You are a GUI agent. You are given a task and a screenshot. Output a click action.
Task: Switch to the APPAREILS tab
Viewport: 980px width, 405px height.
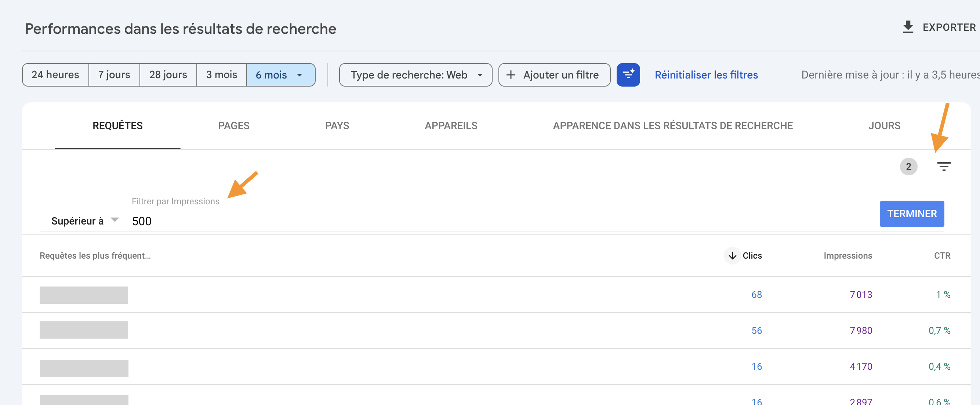pyautogui.click(x=451, y=125)
